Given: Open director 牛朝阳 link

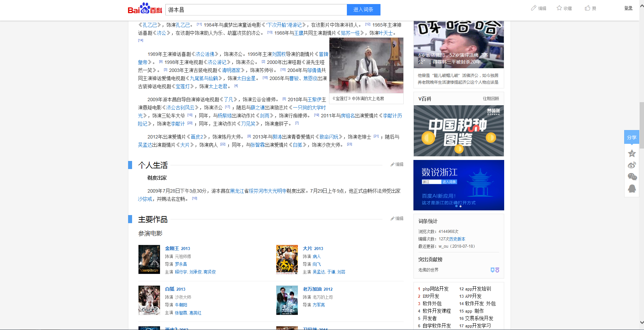Looking at the screenshot, I should click(x=181, y=305).
